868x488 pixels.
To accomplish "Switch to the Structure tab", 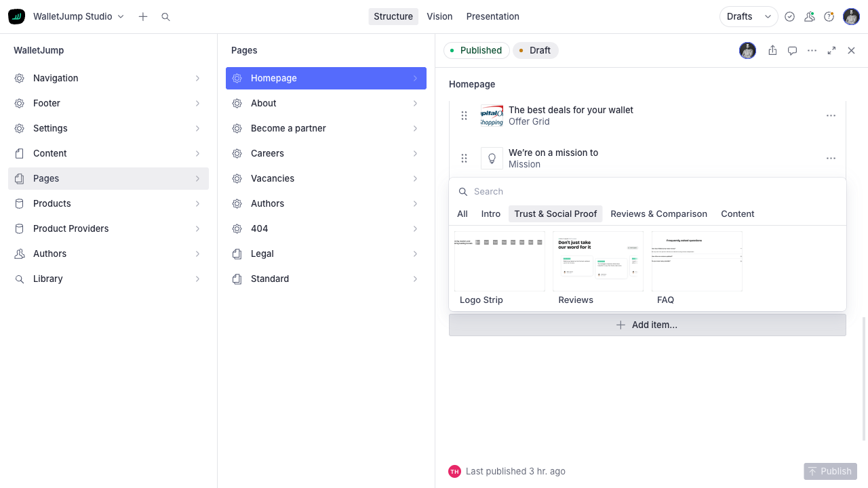I will click(x=393, y=16).
